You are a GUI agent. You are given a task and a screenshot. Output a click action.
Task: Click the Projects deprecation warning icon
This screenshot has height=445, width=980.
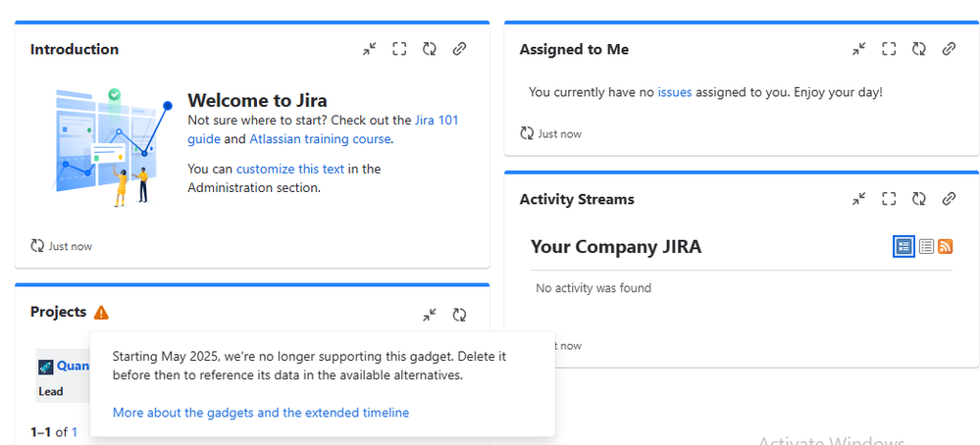101,312
